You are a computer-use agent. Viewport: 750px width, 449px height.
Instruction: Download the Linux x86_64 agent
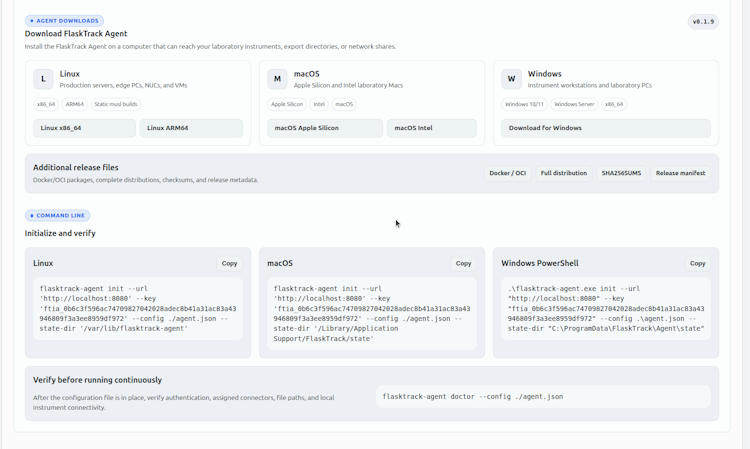coord(84,128)
